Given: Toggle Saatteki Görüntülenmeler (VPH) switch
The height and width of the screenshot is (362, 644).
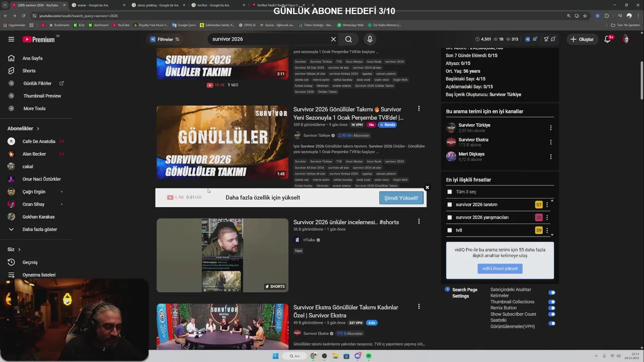Looking at the screenshot, I should coord(552,323).
